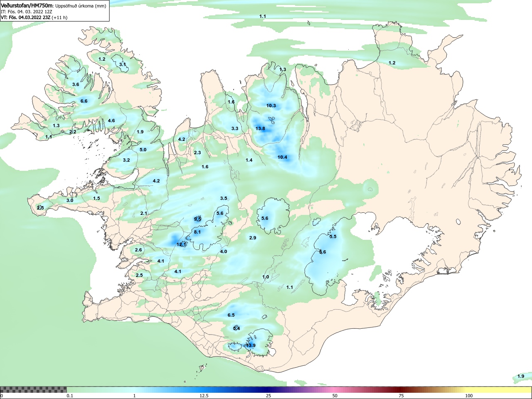Select the 2.2 precipitation value
This screenshot has width=532, height=399.
pyautogui.click(x=73, y=132)
